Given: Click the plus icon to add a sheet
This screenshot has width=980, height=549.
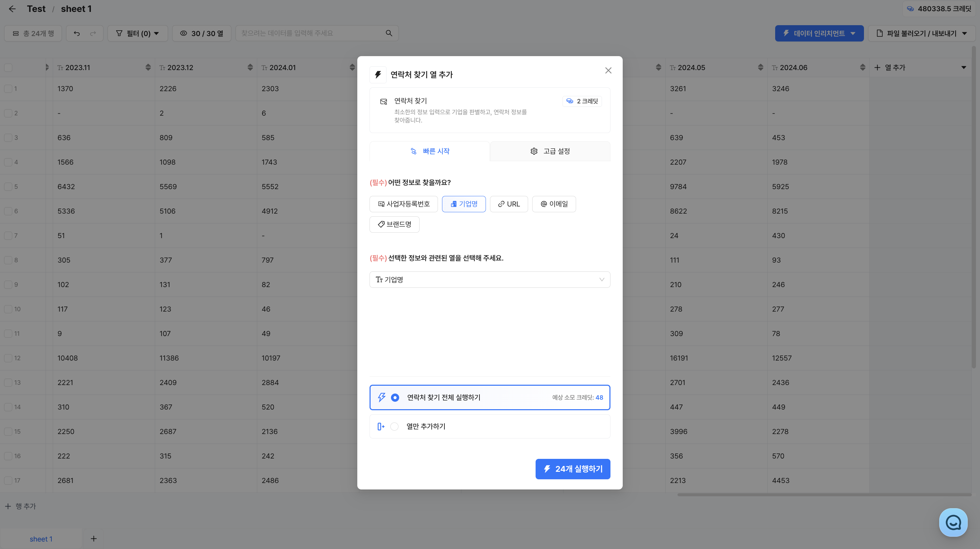Looking at the screenshot, I should point(94,538).
